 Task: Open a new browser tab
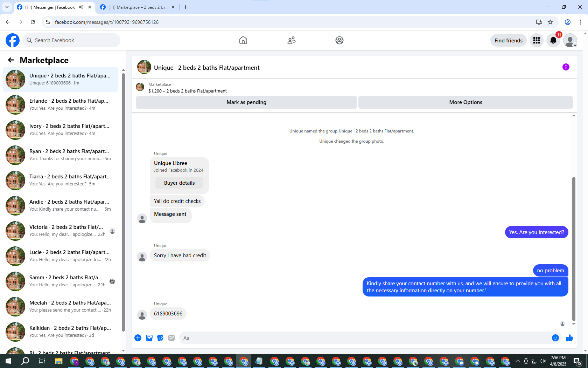185,7
